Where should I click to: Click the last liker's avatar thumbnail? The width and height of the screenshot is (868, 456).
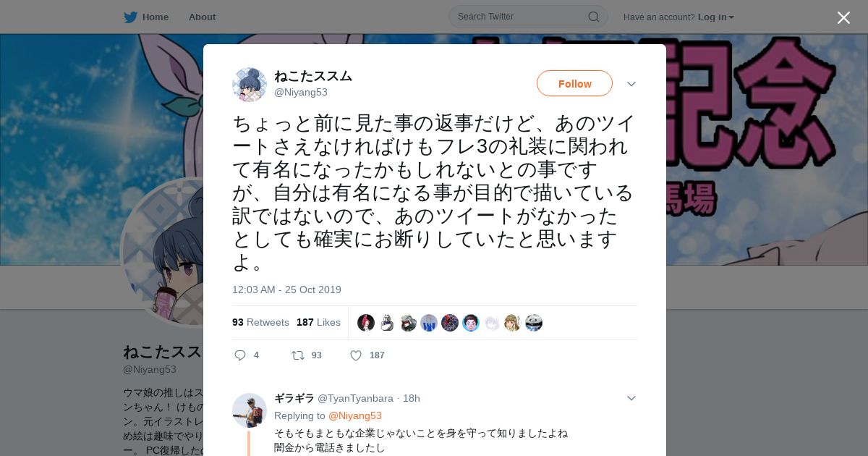tap(534, 323)
